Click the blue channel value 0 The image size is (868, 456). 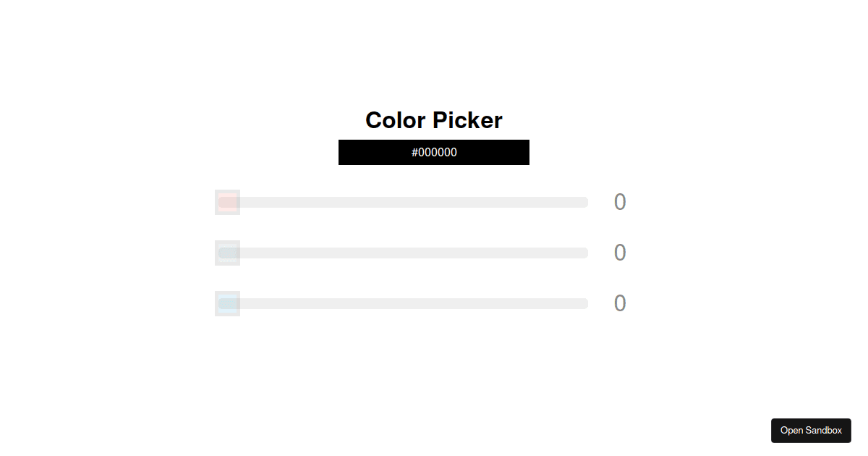pos(619,303)
